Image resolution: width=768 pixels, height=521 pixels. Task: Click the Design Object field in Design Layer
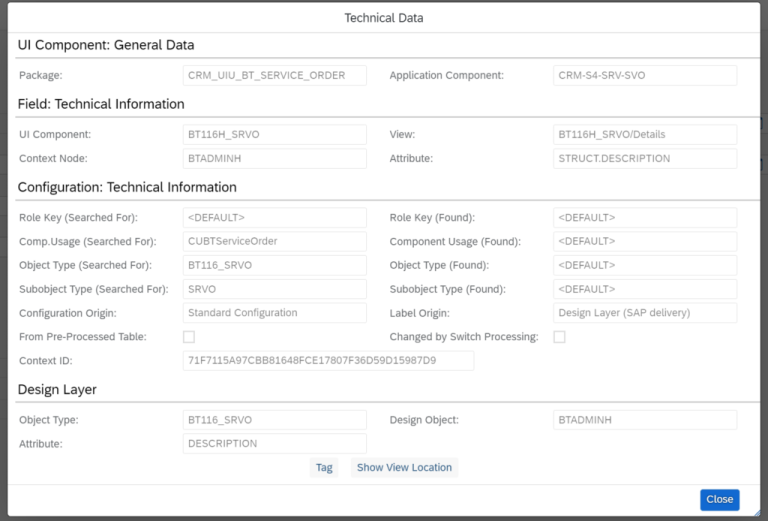(x=644, y=420)
